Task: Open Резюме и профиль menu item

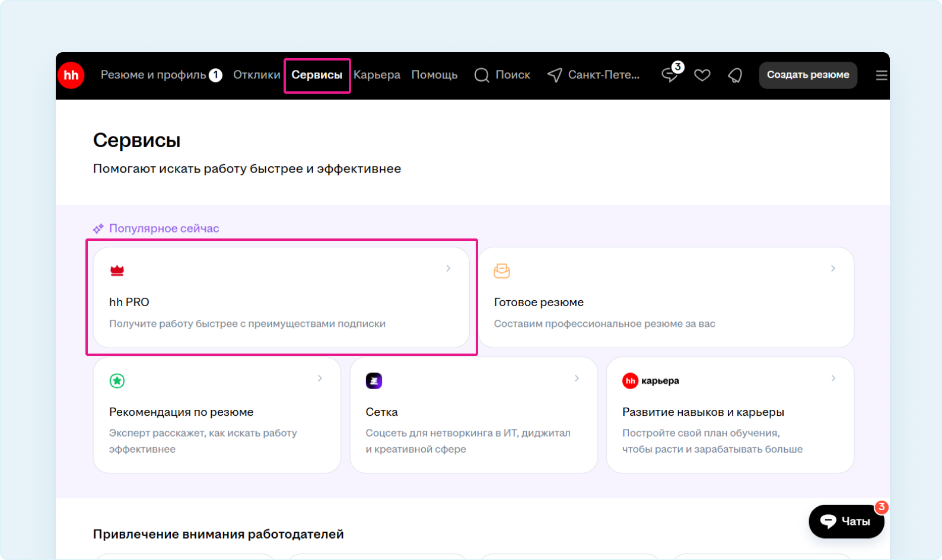Action: tap(154, 75)
